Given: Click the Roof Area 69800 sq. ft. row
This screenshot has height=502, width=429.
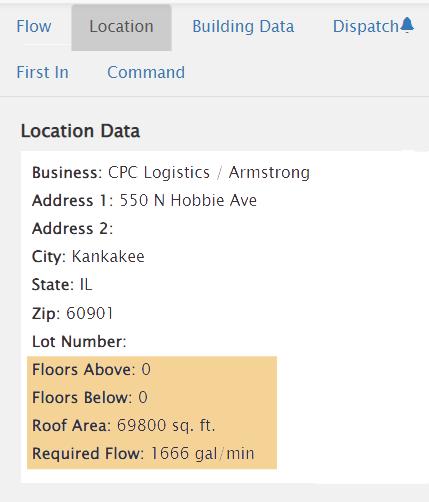Looking at the screenshot, I should tap(152, 426).
